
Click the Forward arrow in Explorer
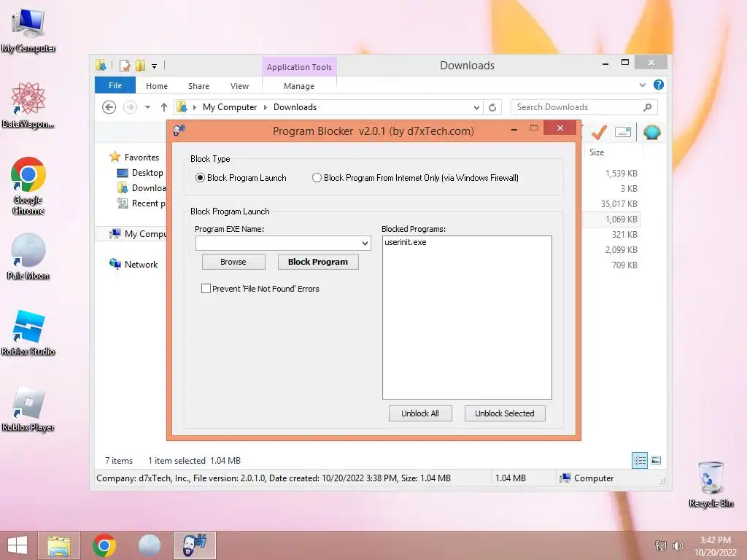[130, 107]
